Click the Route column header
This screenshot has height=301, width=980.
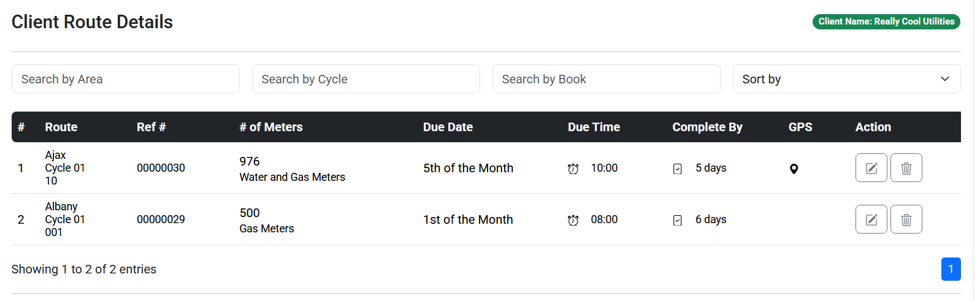61,127
